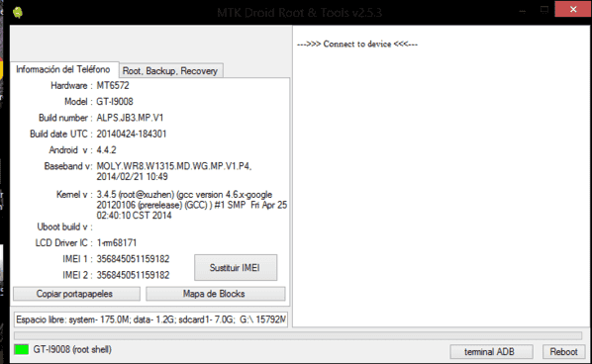Screen dimensions: 592x364
Task: Click GT-I9008 (root shell) status text
Action: point(72,350)
